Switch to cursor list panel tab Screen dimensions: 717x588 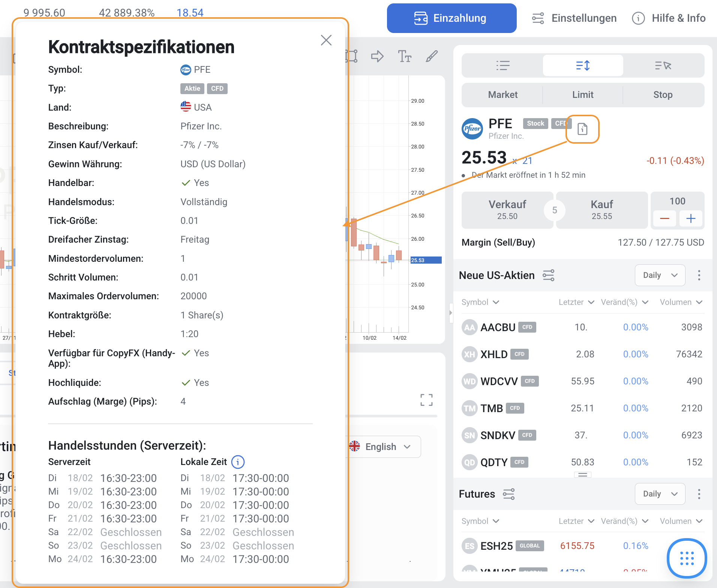(663, 66)
